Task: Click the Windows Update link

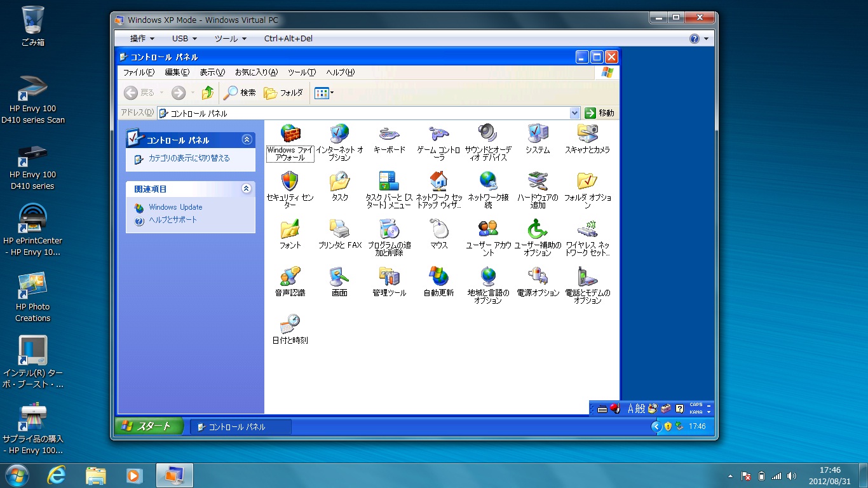Action: tap(175, 207)
